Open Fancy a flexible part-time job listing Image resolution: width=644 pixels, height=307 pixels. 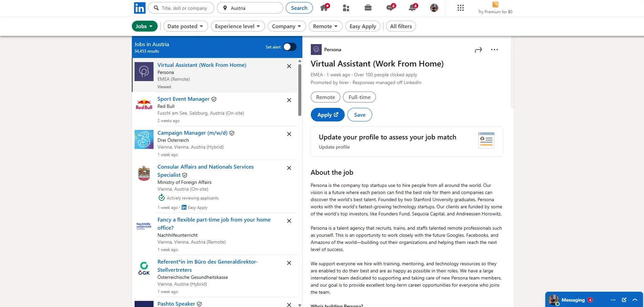(214, 224)
